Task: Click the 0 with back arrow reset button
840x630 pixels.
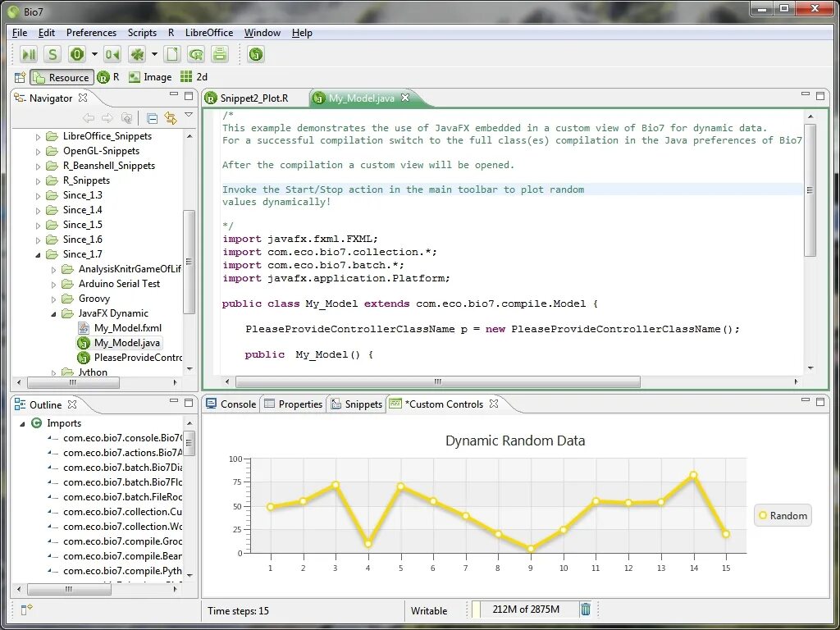Action: [112, 54]
